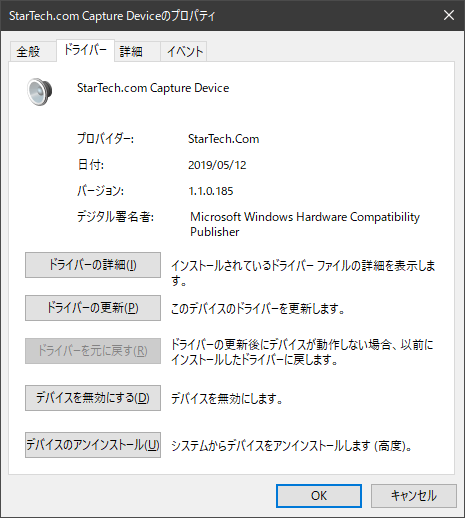This screenshot has height=518, width=465.
Task: Switch to the 全般 tab
Action: coord(33,52)
